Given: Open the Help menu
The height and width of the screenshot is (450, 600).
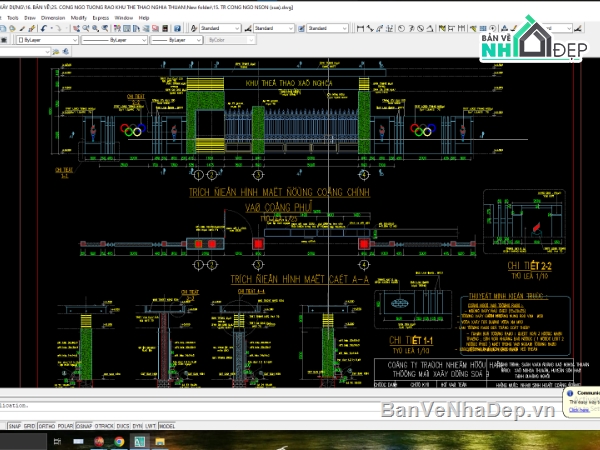Looking at the screenshot, I should click(x=144, y=18).
